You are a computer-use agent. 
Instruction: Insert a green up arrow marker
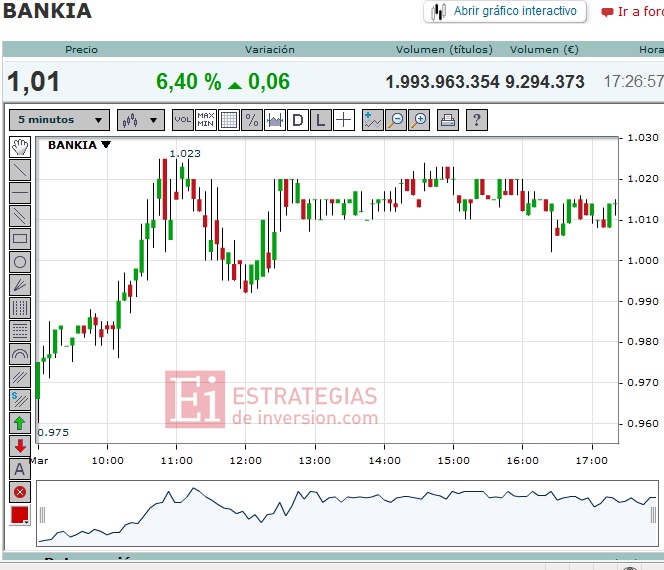point(20,423)
